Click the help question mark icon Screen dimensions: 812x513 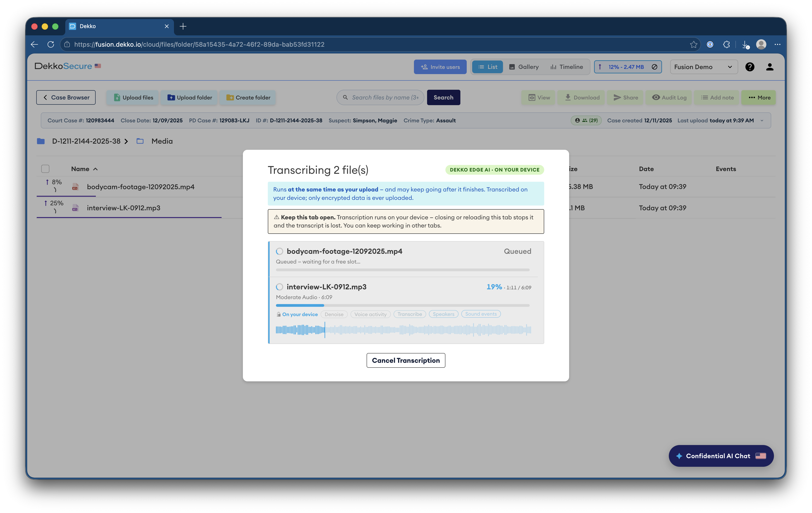750,67
